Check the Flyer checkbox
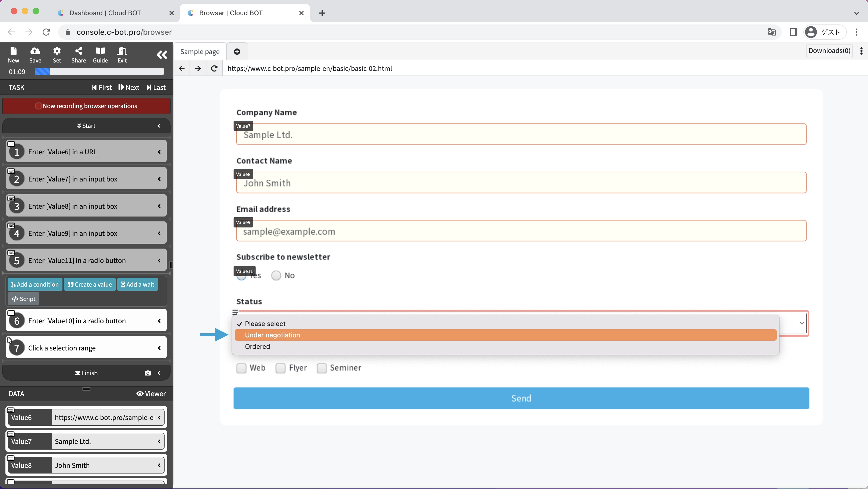868x489 pixels. (280, 368)
